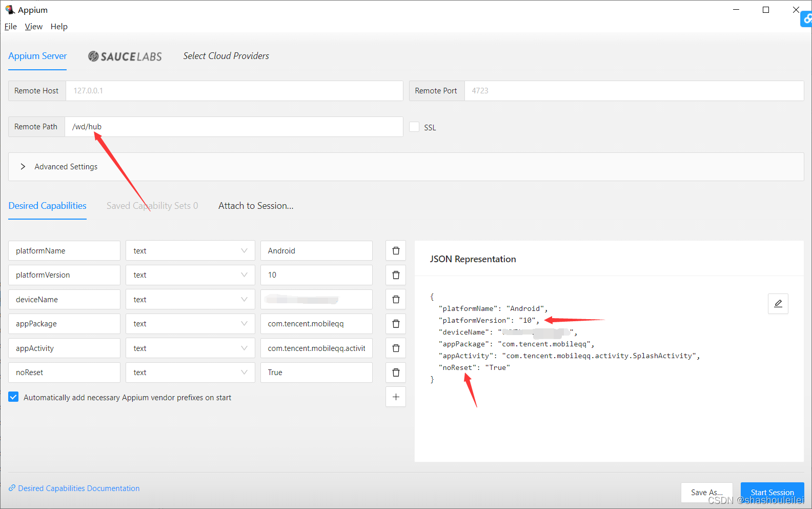Delete the appPackage capability row
This screenshot has height=509, width=812.
click(396, 324)
